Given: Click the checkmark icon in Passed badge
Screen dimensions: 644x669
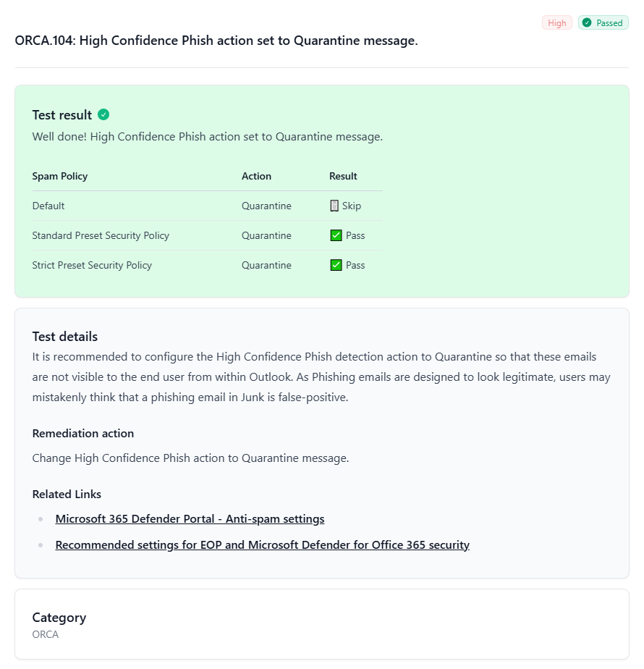Looking at the screenshot, I should coord(587,23).
